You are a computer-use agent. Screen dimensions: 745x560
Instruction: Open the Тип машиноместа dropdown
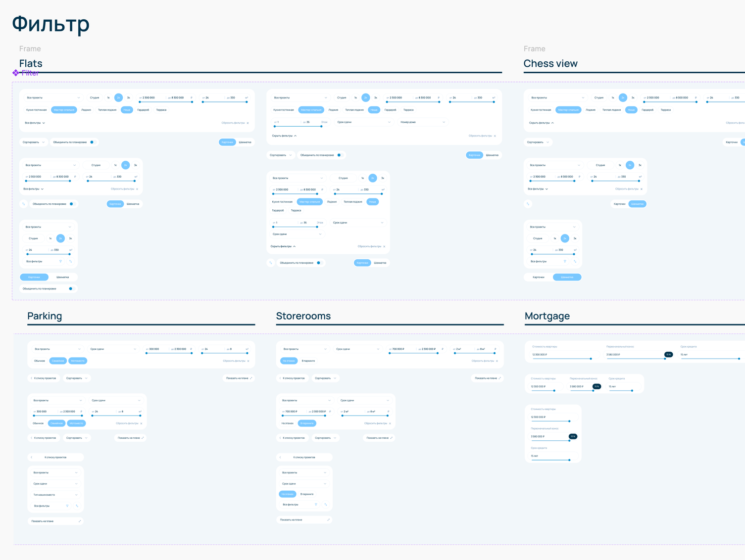[55, 495]
